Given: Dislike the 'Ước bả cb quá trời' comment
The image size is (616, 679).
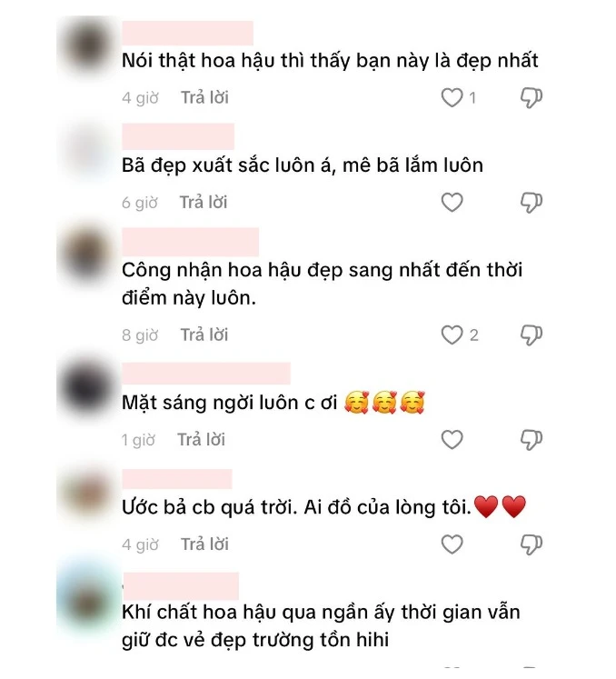Looking at the screenshot, I should [x=532, y=544].
